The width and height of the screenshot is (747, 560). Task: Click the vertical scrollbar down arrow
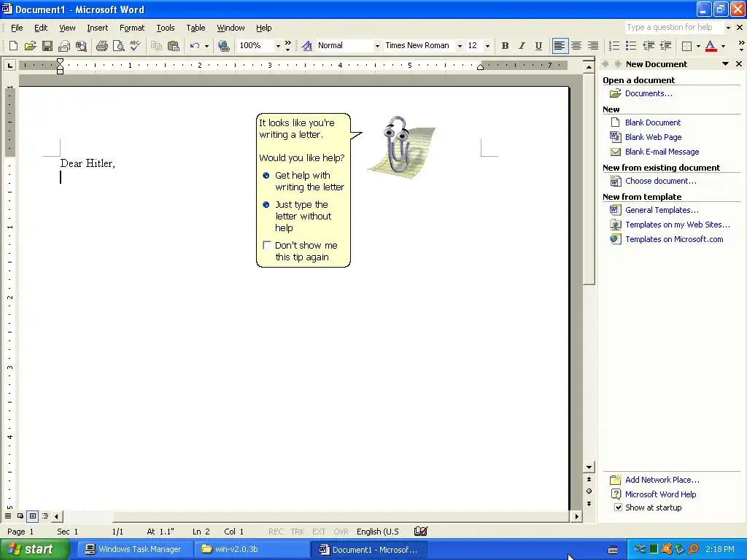(589, 467)
